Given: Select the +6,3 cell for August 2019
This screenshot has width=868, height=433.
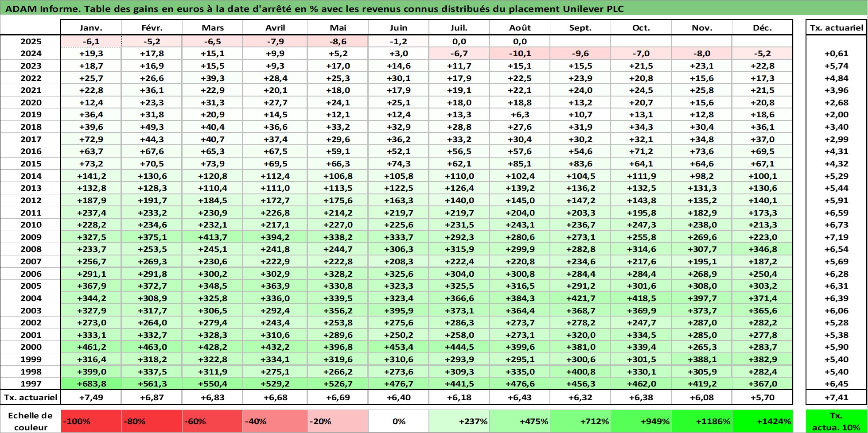Looking at the screenshot, I should pos(520,115).
